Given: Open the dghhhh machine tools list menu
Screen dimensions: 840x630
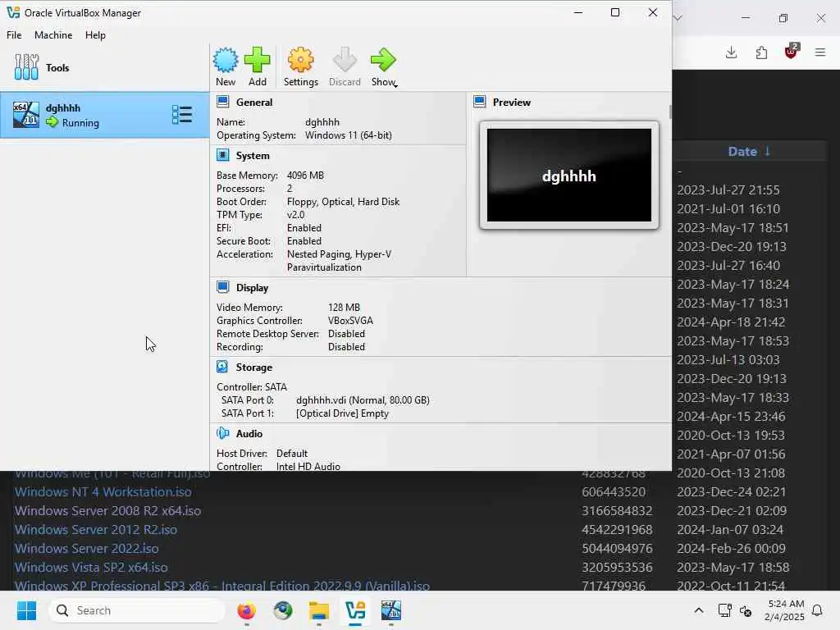Looking at the screenshot, I should tap(182, 115).
